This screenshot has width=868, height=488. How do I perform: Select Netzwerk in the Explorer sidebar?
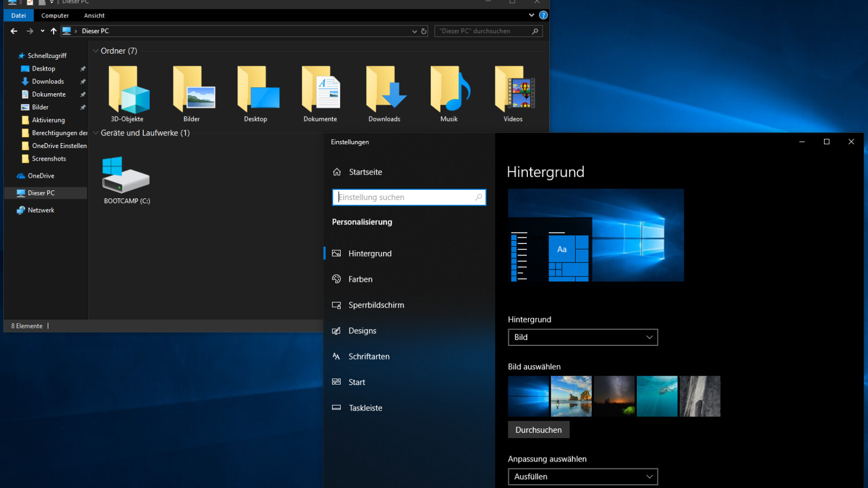coord(40,210)
